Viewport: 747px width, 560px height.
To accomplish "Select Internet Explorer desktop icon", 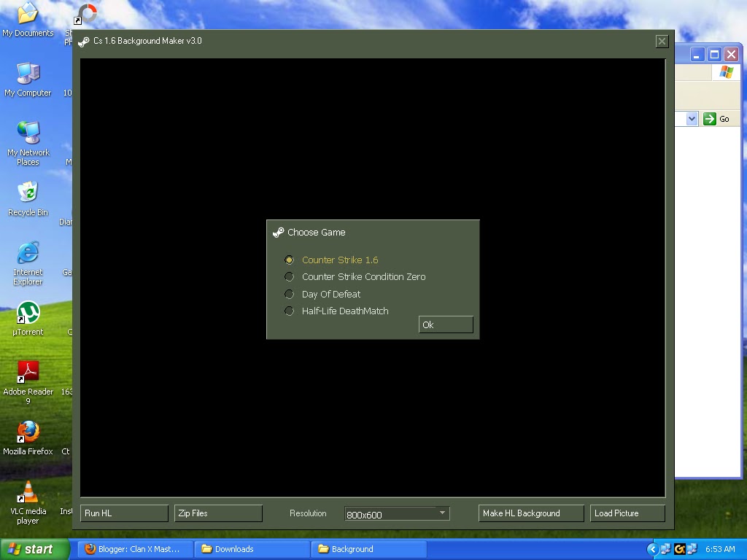I will tap(28, 263).
